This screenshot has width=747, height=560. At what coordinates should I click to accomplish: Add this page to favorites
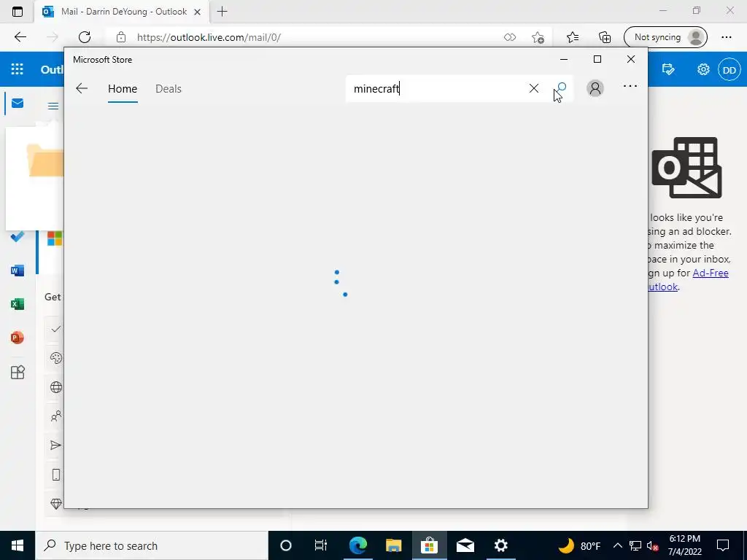[538, 37]
